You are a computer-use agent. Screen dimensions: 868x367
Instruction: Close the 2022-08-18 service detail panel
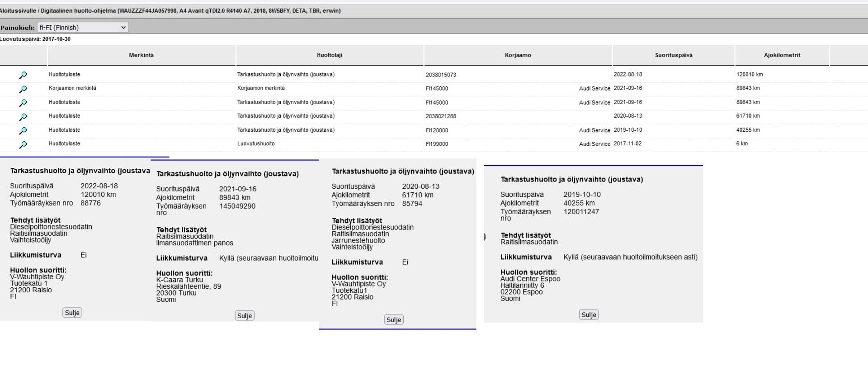click(x=72, y=313)
